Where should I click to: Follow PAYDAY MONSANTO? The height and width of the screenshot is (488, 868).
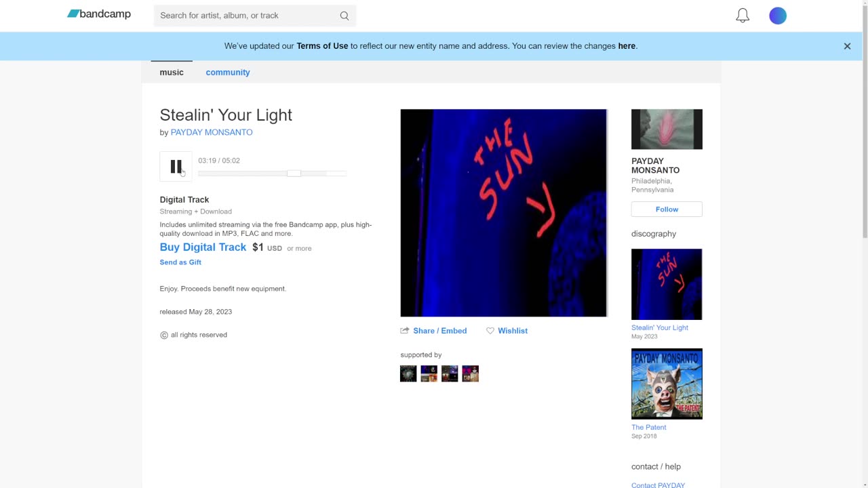click(667, 209)
